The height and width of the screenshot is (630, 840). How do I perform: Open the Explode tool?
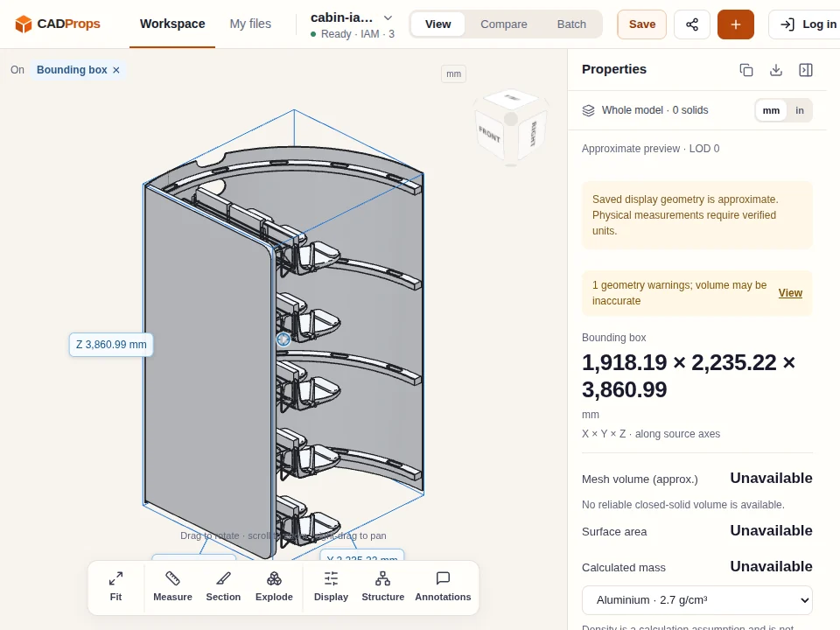point(274,586)
